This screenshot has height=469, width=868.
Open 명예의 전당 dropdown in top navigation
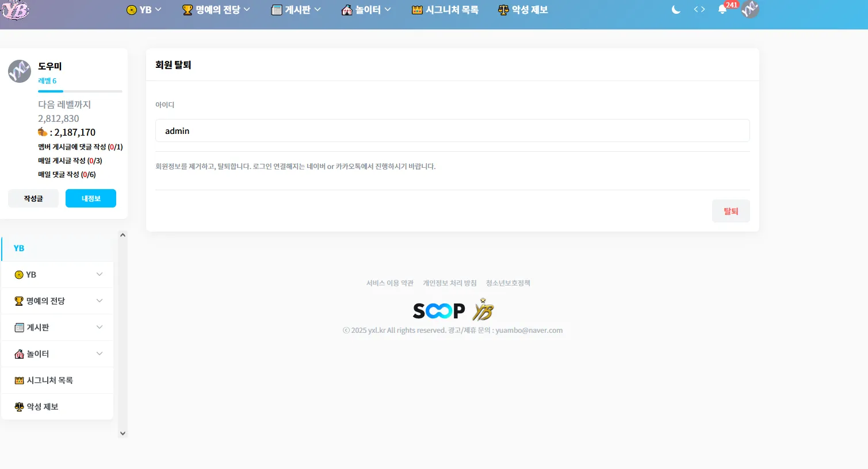coord(217,10)
